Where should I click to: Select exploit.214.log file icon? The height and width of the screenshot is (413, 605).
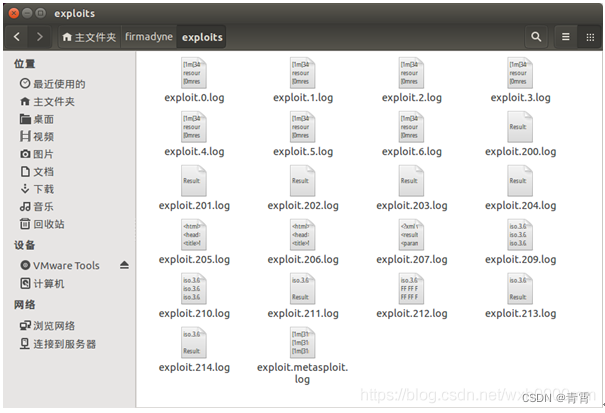click(x=194, y=343)
